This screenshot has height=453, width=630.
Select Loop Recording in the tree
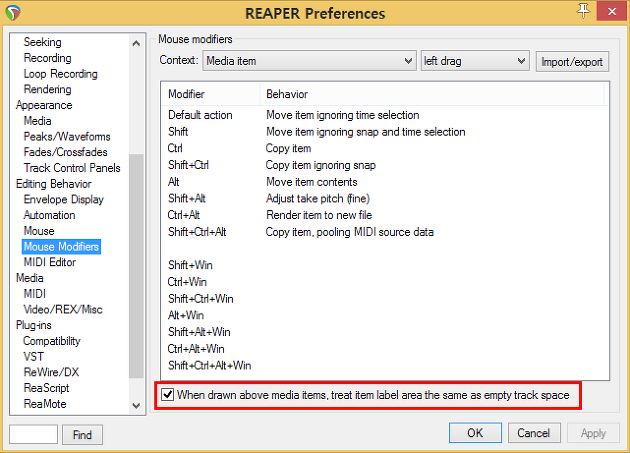point(61,74)
